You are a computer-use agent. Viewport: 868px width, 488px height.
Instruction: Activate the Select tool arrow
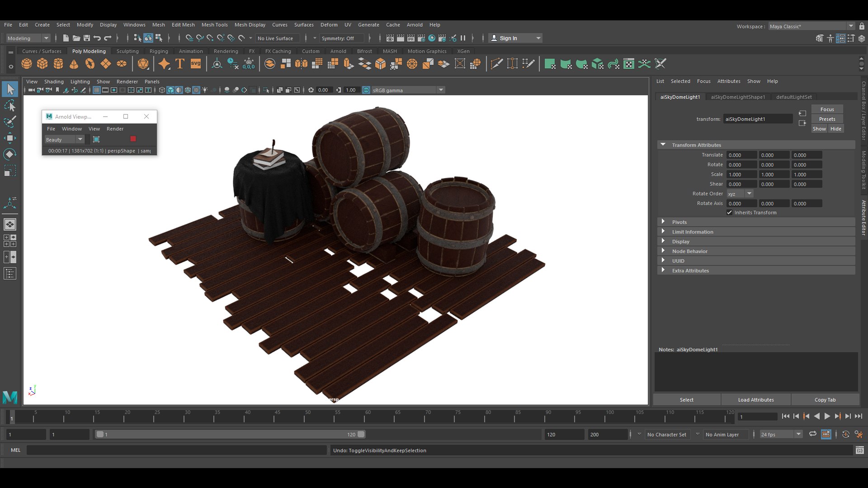(x=10, y=89)
